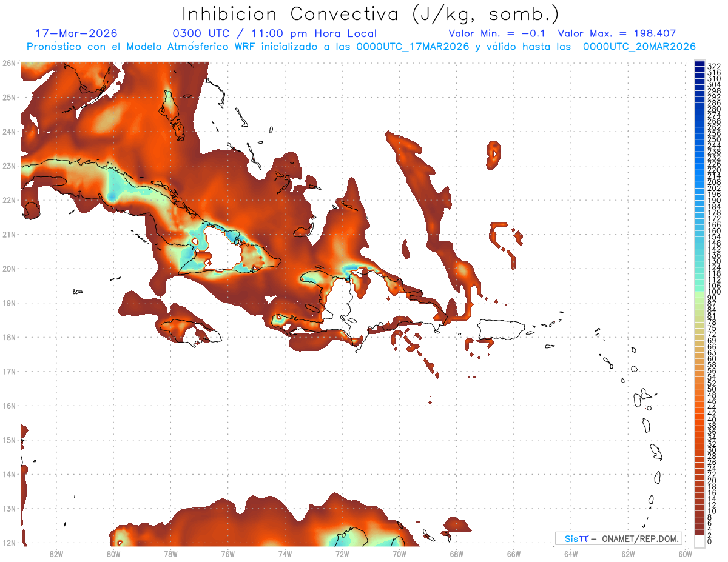
Task: Click the 70W longitude label
Action: click(399, 554)
